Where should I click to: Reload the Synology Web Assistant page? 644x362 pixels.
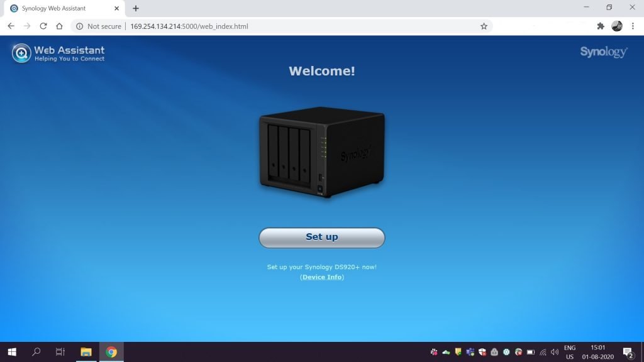43,26
